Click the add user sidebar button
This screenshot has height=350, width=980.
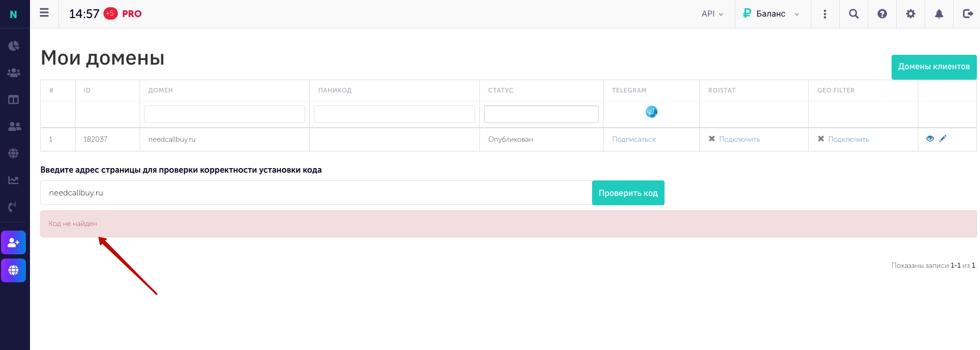[x=13, y=242]
